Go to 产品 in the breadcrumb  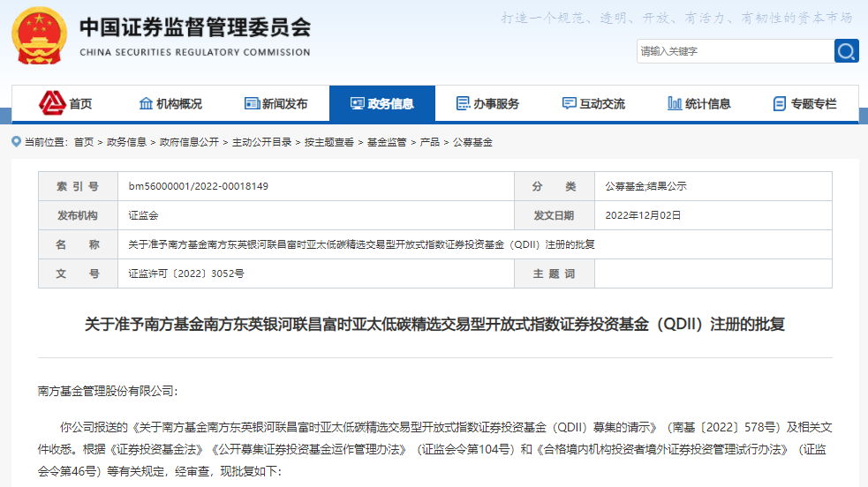(429, 142)
